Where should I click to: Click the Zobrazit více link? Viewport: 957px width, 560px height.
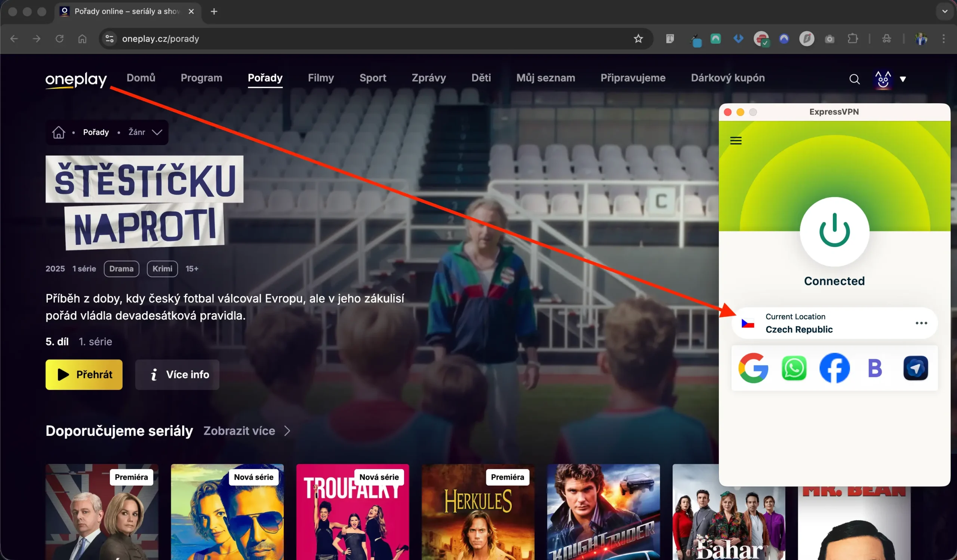pyautogui.click(x=239, y=431)
